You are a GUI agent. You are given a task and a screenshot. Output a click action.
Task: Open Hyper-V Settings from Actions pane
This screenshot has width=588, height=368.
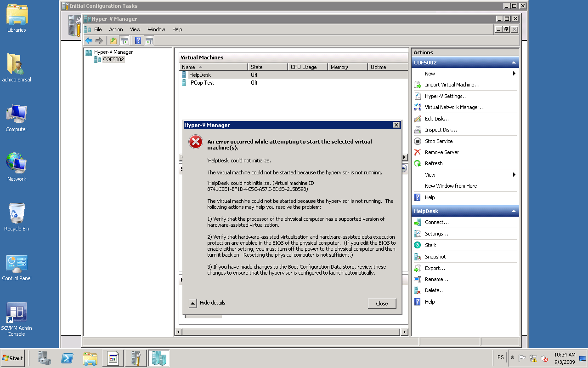(x=447, y=96)
